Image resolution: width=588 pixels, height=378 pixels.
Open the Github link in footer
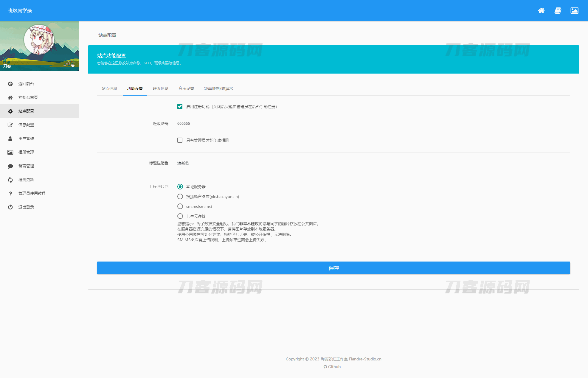tap(332, 367)
